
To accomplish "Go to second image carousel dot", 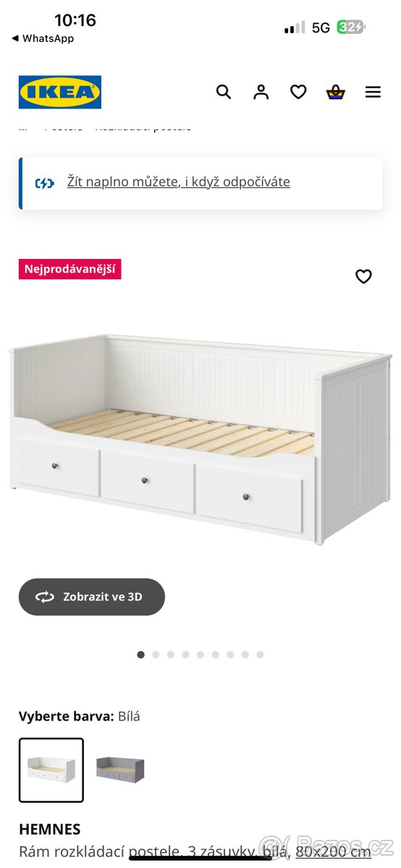I will click(156, 655).
